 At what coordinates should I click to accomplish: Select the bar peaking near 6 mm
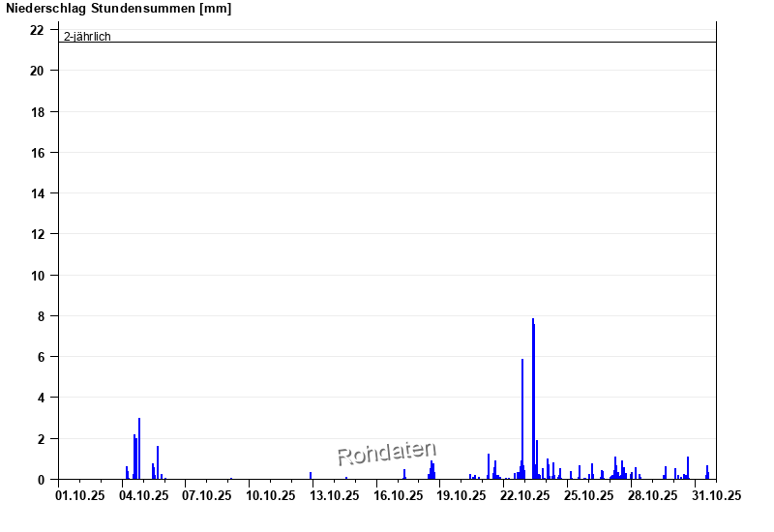coord(522,419)
